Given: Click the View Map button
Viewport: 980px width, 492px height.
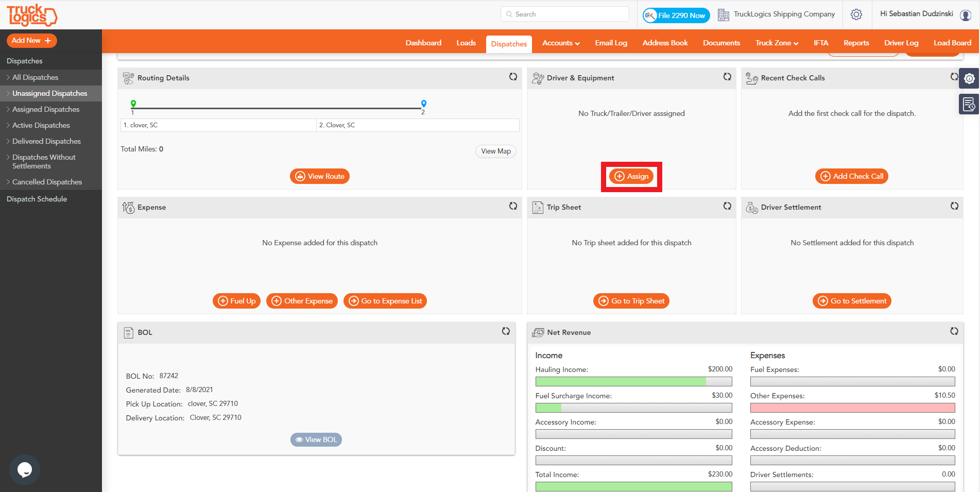Looking at the screenshot, I should pyautogui.click(x=496, y=151).
